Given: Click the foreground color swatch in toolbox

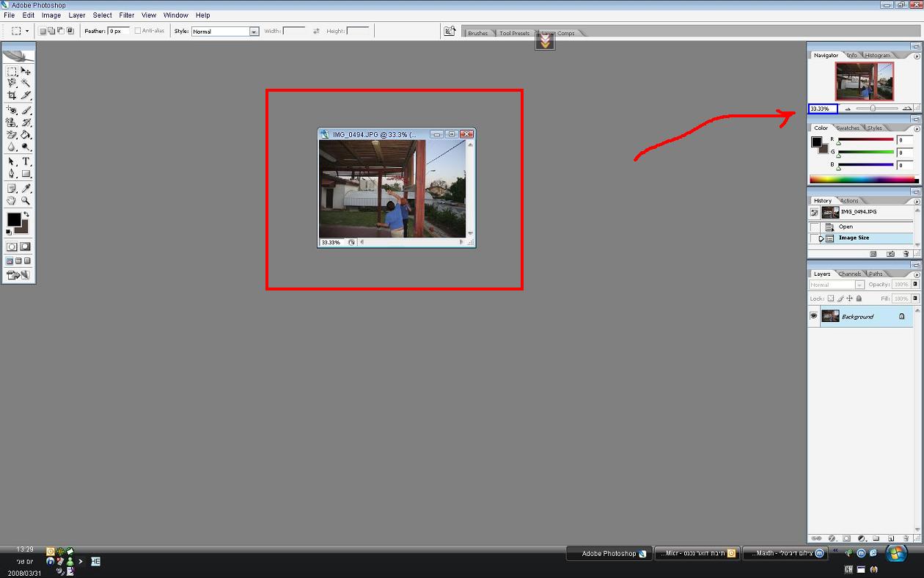Looking at the screenshot, I should (13, 219).
